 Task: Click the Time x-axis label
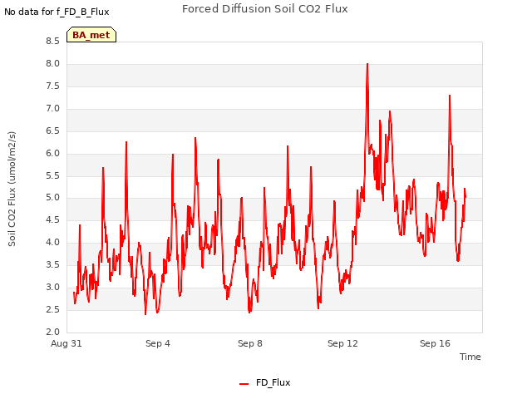click(x=470, y=357)
